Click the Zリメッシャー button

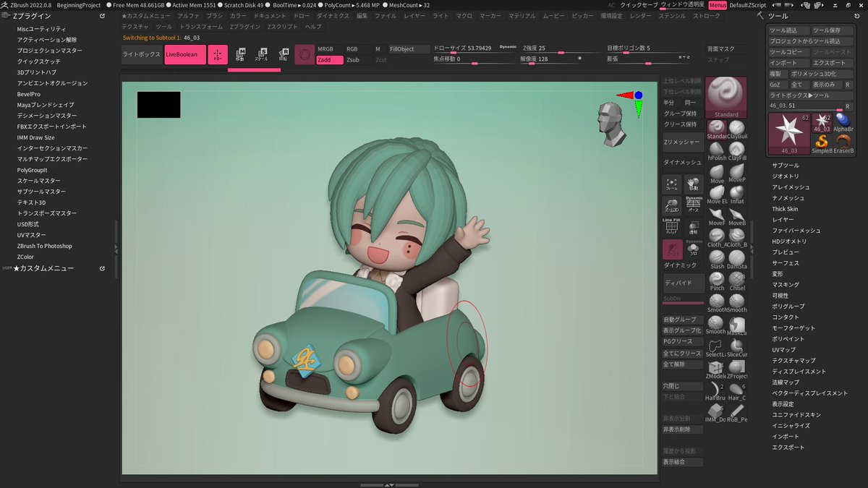[683, 142]
